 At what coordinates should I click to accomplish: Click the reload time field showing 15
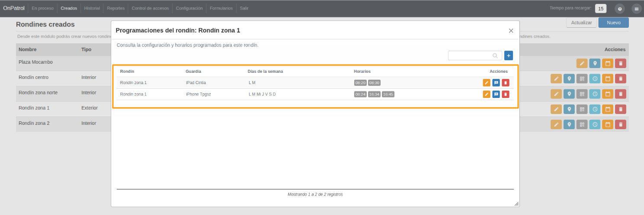601,8
